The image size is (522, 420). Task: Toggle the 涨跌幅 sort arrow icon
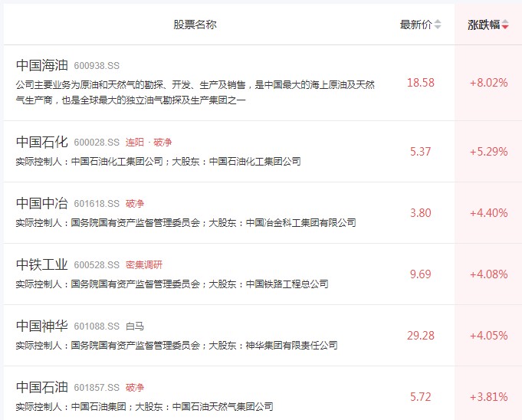[x=505, y=25]
